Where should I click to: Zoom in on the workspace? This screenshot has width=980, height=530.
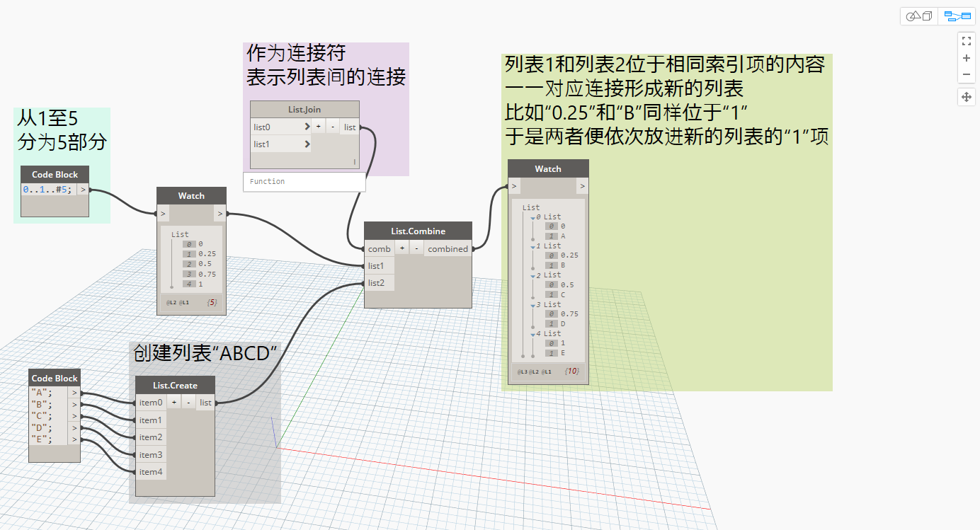pyautogui.click(x=967, y=57)
